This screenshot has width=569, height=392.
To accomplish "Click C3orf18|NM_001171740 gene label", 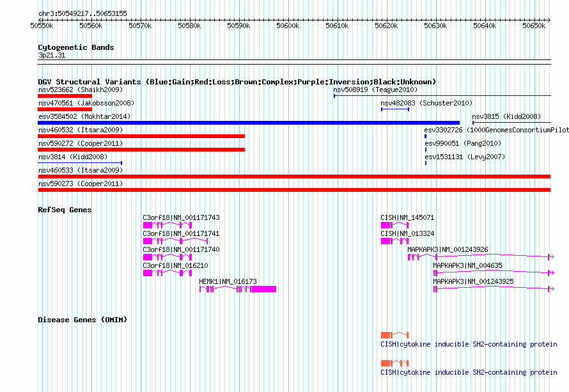I will (181, 250).
